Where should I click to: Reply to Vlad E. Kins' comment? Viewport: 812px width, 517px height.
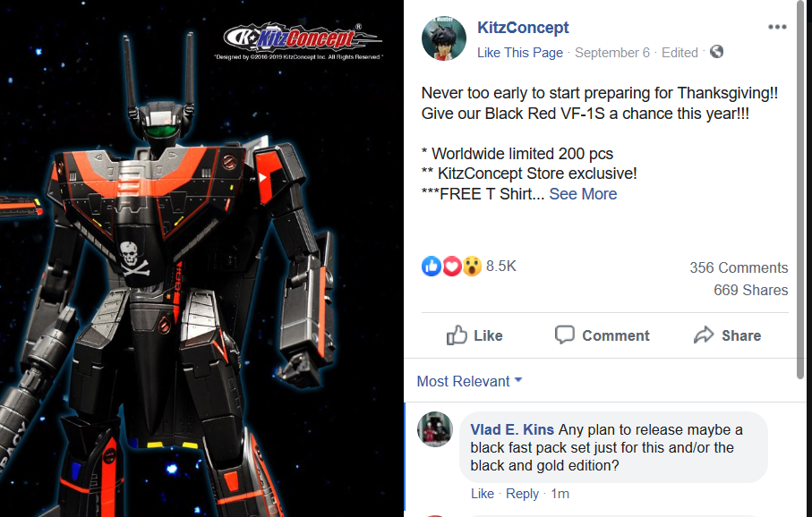(522, 494)
